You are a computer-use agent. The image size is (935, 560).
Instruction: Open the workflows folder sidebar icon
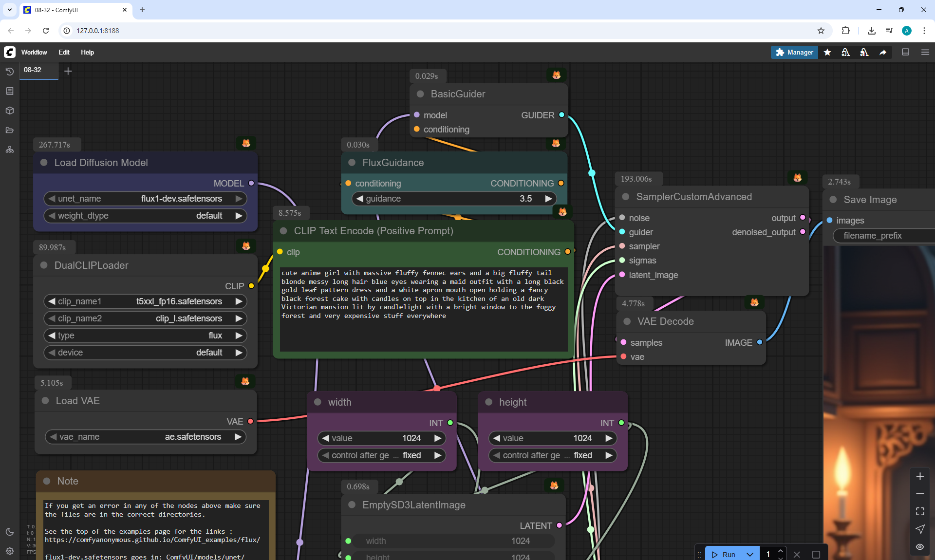coord(9,130)
